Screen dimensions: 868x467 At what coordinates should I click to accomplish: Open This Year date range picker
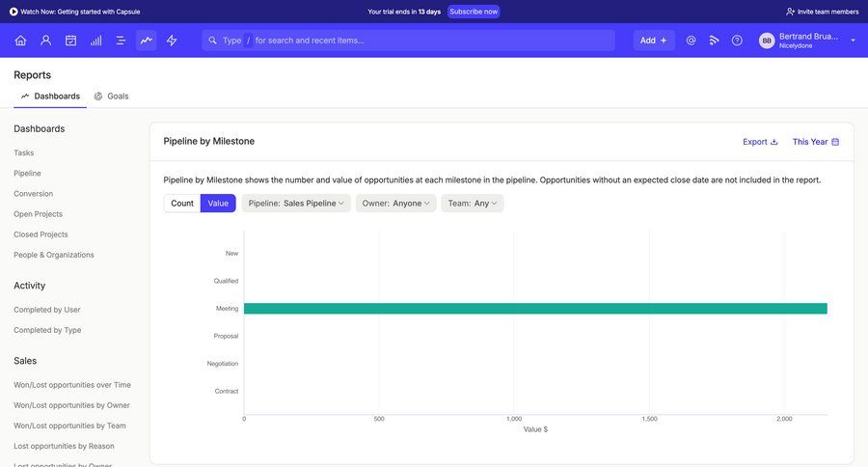(815, 142)
